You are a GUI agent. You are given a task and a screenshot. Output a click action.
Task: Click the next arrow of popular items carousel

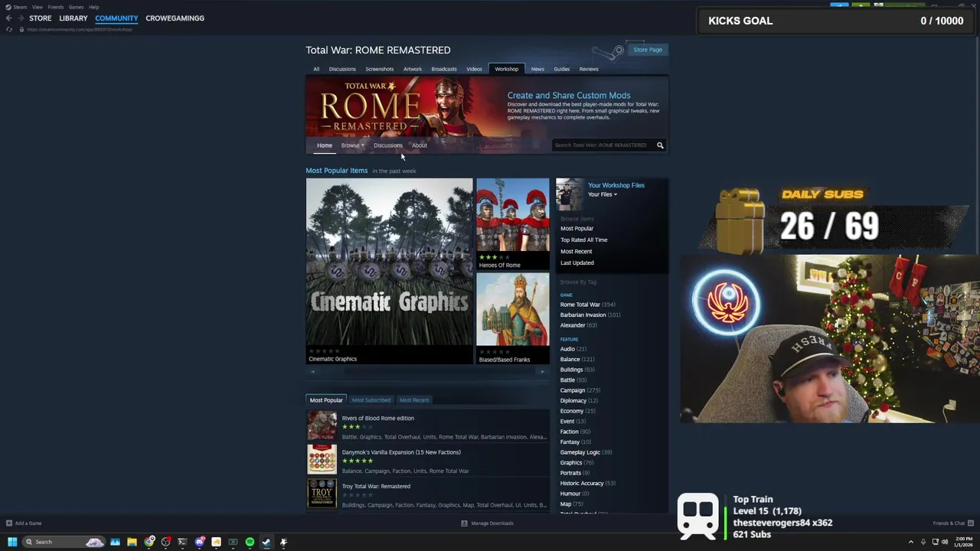[543, 372]
